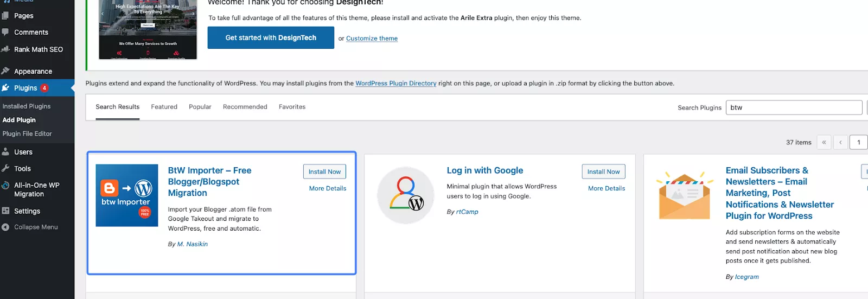Install the BtW Importer plugin now
This screenshot has height=299, width=868.
point(324,171)
